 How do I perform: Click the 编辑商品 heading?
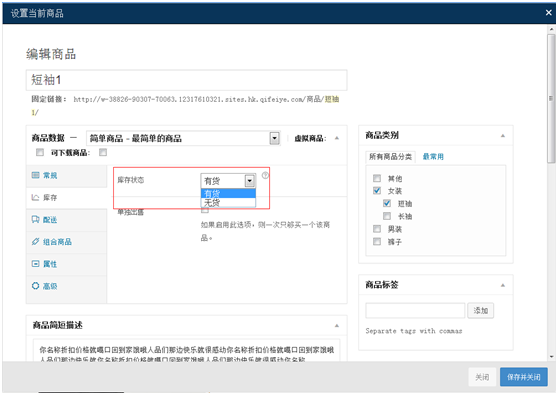point(51,54)
